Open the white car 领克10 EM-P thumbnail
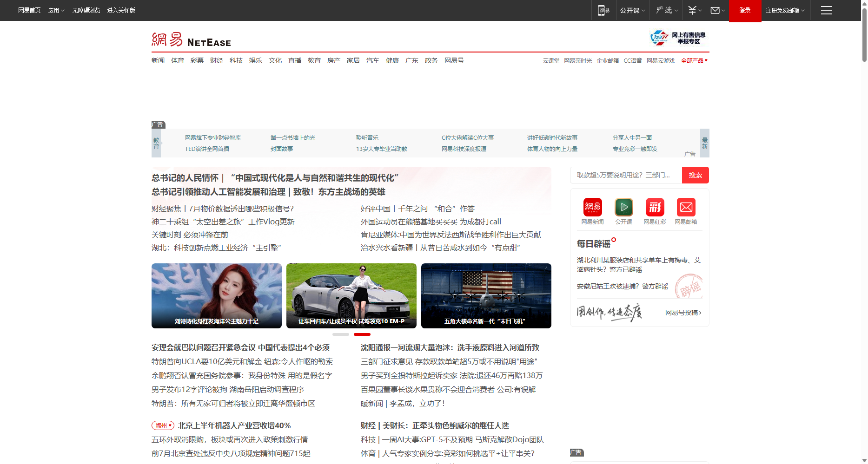868x464 pixels. point(351,296)
